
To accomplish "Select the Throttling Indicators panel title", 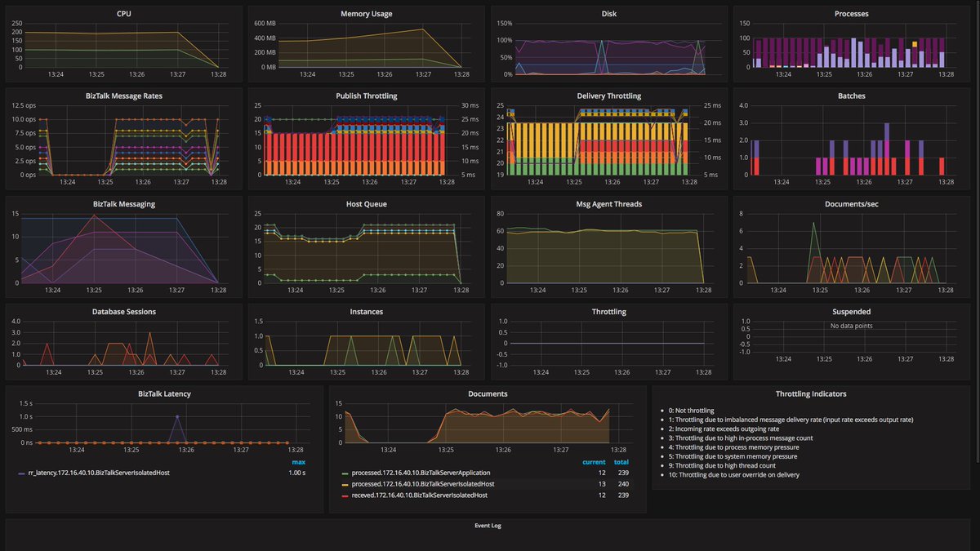I will coord(811,393).
